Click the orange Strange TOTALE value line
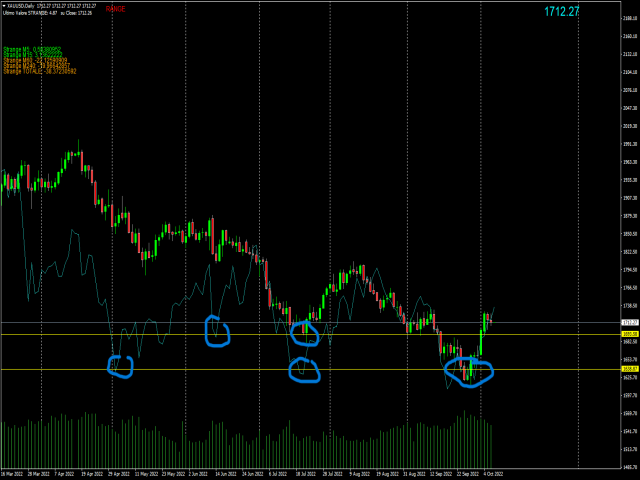 (40, 71)
